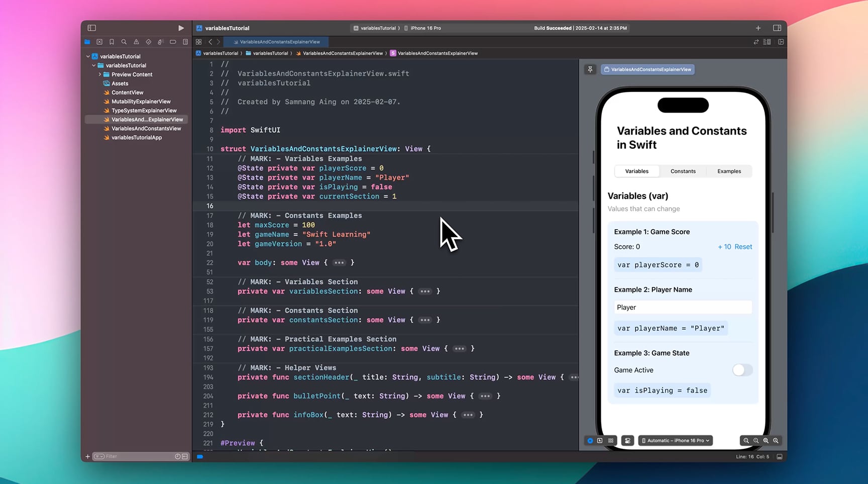The width and height of the screenshot is (868, 484).
Task: Click the Player name text field
Action: (683, 308)
